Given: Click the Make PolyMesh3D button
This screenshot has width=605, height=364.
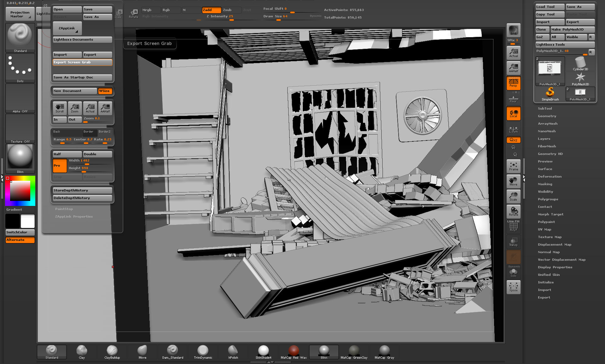Looking at the screenshot, I should pyautogui.click(x=572, y=30).
